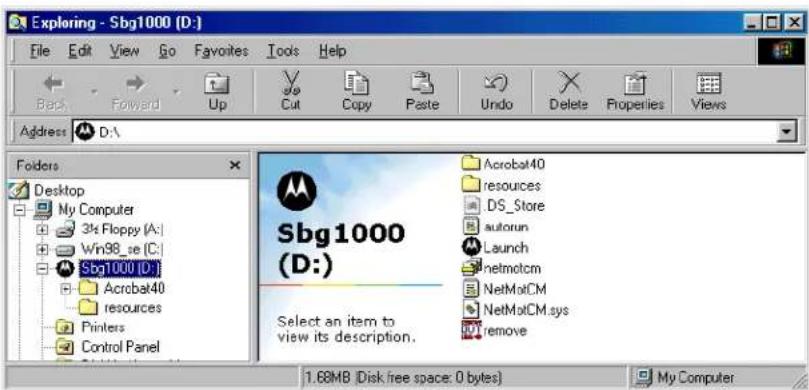Click the Explorer title bar icon

[x=19, y=23]
